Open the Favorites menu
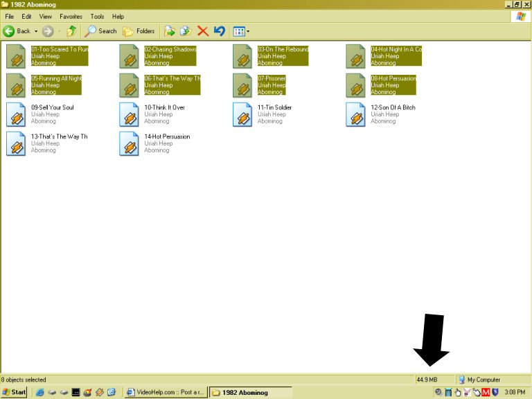Screen dimensions: 532x399 71,17
